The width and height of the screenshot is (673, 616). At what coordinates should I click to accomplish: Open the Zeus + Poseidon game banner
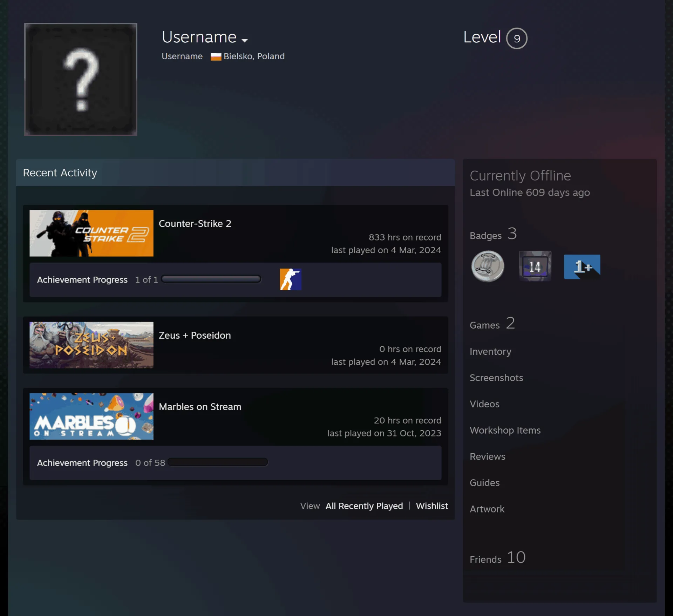coord(91,345)
